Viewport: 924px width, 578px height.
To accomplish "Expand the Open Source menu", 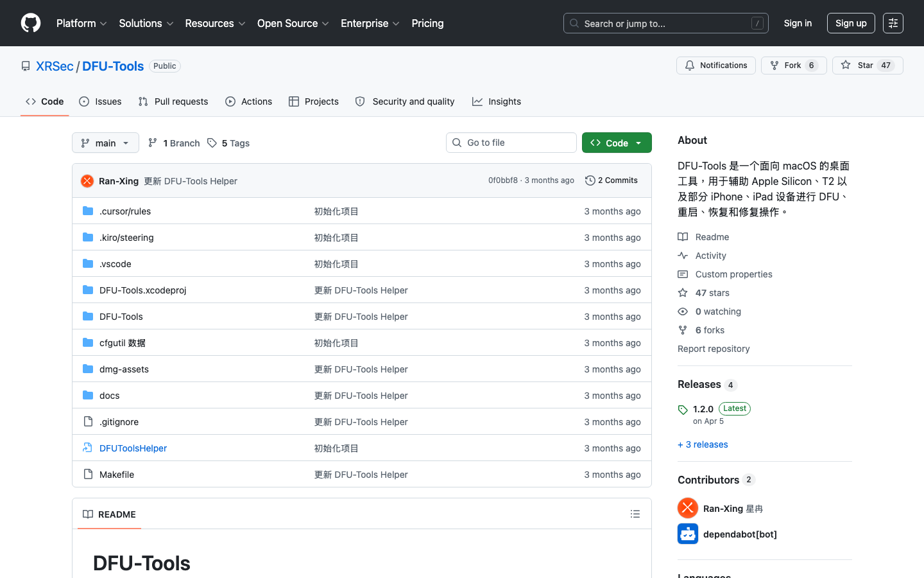I will click(x=293, y=23).
